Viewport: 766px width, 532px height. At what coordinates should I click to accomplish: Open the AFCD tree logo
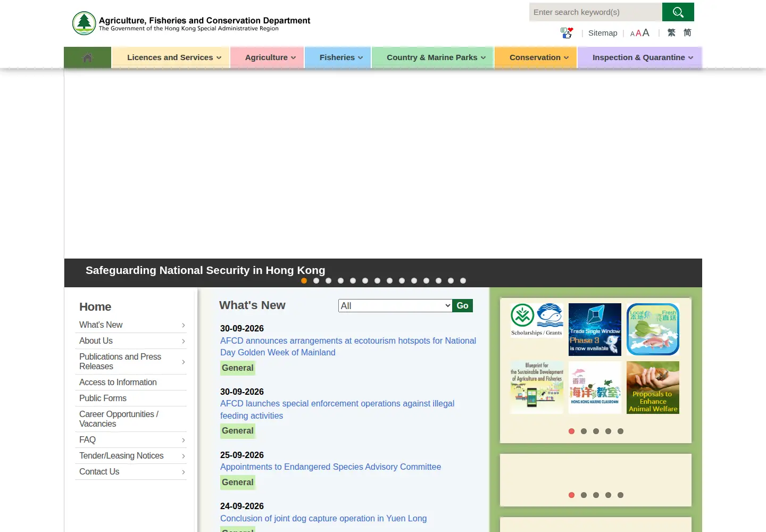84,23
